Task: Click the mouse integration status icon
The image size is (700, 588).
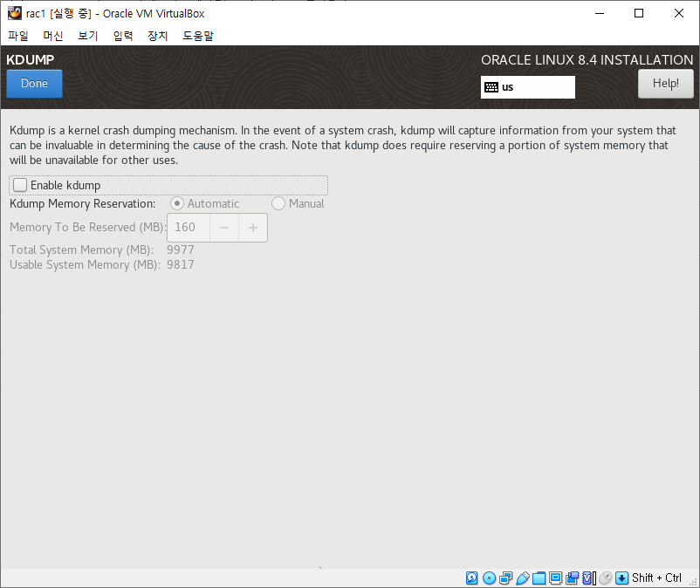Action: click(606, 578)
